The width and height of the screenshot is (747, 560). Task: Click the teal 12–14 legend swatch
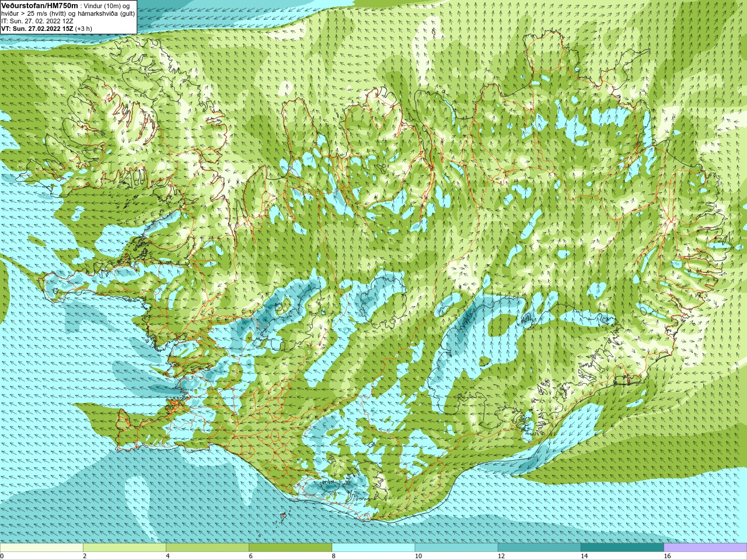click(539, 548)
